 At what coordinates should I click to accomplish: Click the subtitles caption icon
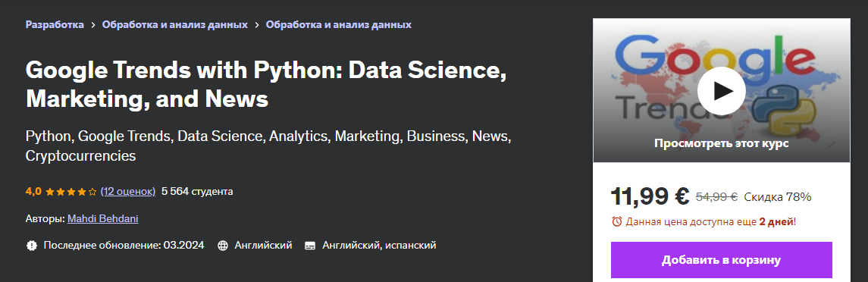click(x=310, y=245)
